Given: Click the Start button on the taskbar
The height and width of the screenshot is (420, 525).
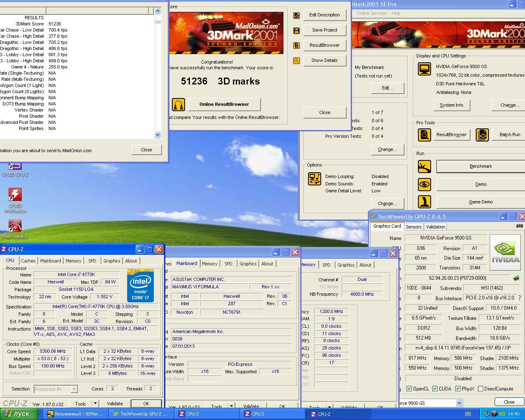Looking at the screenshot, I should [x=20, y=414].
